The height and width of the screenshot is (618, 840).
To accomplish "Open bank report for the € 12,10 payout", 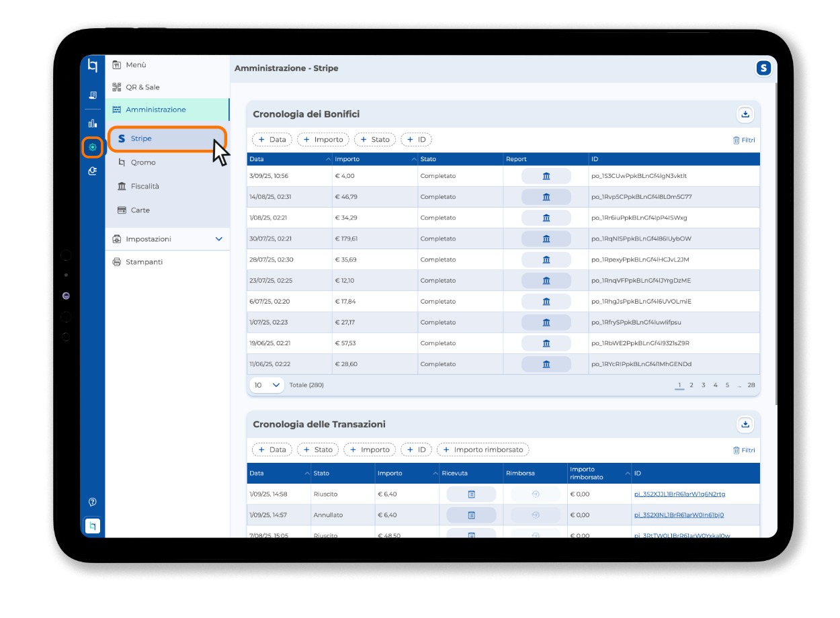I will pos(546,280).
